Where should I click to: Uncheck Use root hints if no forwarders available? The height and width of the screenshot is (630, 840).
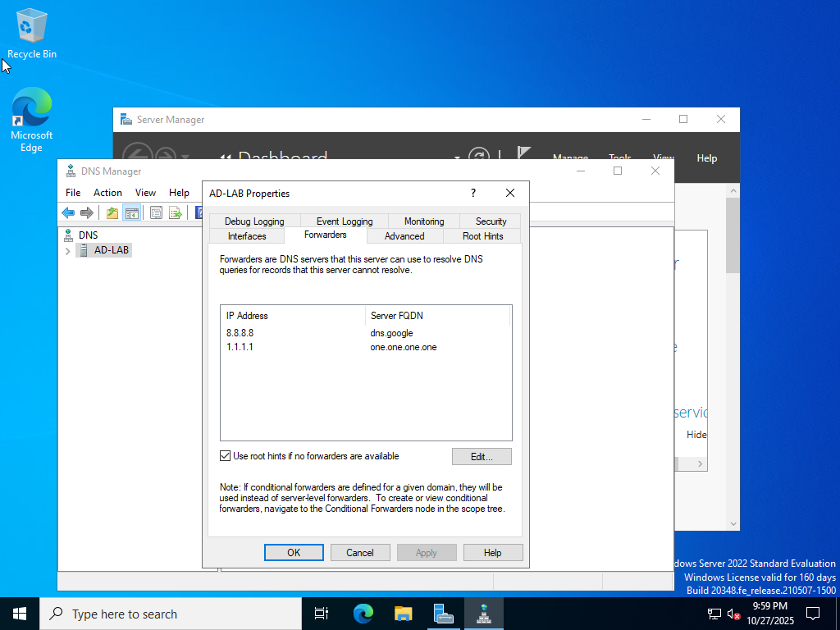(226, 456)
